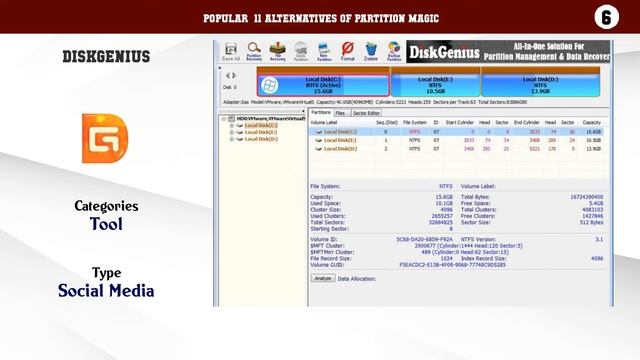Close the disk tree panel with X

click(x=303, y=111)
